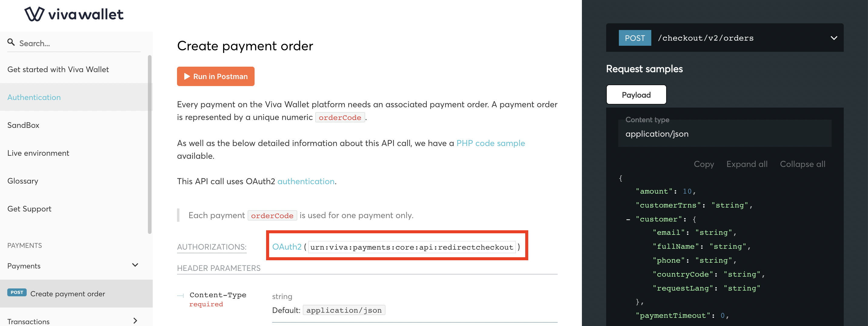The height and width of the screenshot is (326, 868).
Task: Select SandBox from the sidebar
Action: coord(23,125)
